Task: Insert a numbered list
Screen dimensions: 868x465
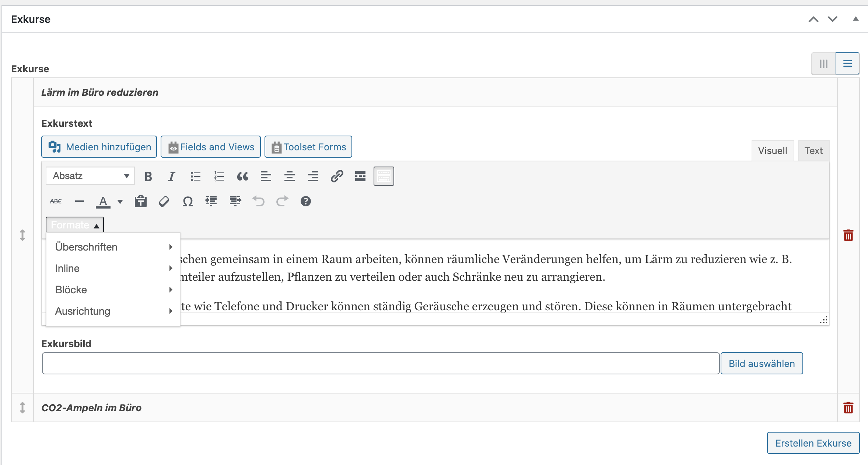Action: (x=219, y=176)
